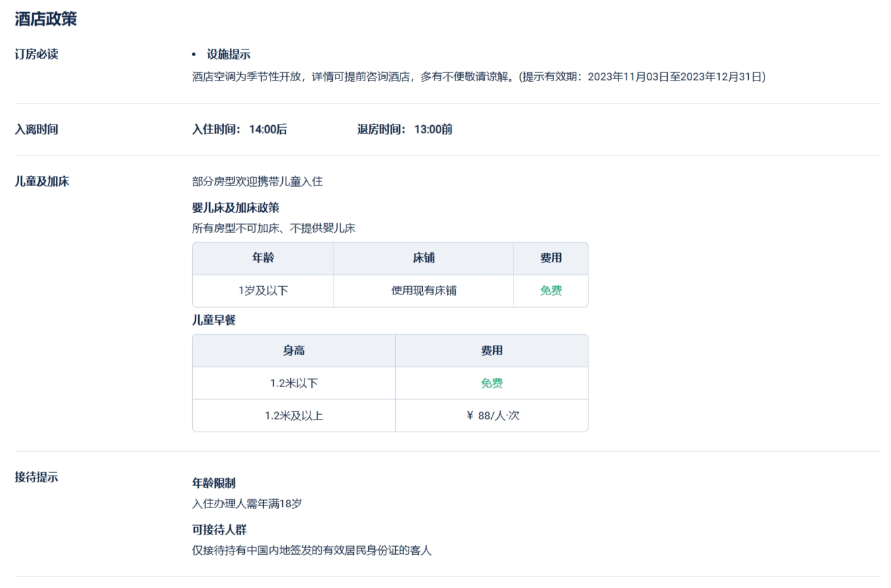Click the 床铺 column header
The height and width of the screenshot is (588, 891).
[424, 258]
